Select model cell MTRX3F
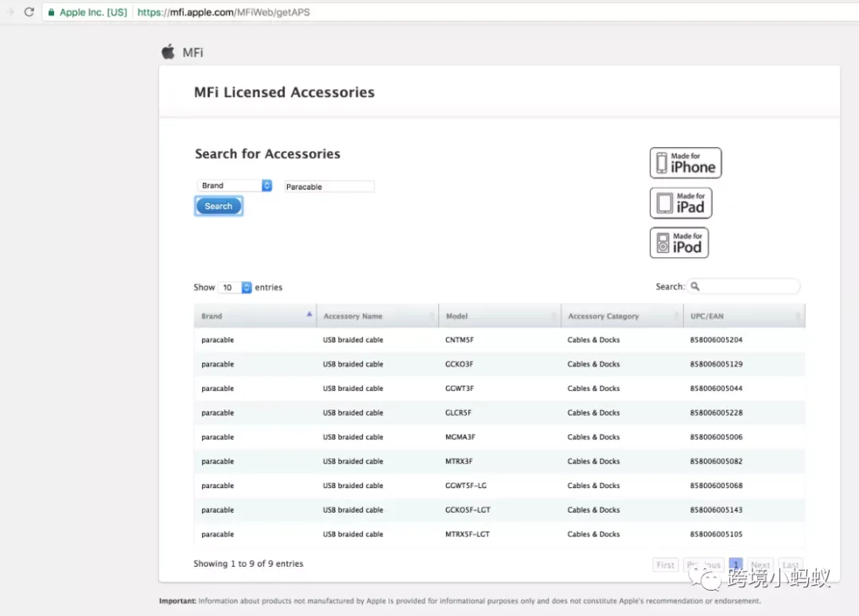 point(459,461)
